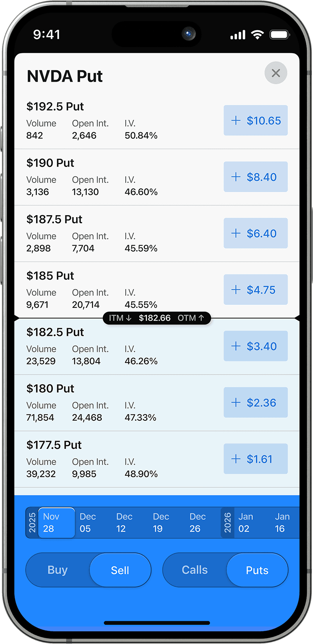The width and height of the screenshot is (313, 644).
Task: Choose the Dec 05 expiration date
Action: click(x=88, y=523)
